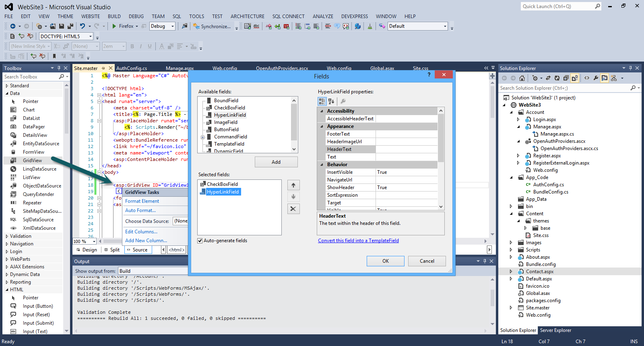Switch to the Design view tab
Viewport: 644px width, 346px height.
(87, 250)
